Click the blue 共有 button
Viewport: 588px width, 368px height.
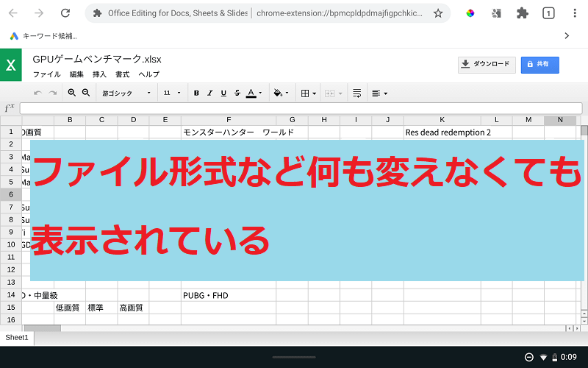point(539,65)
